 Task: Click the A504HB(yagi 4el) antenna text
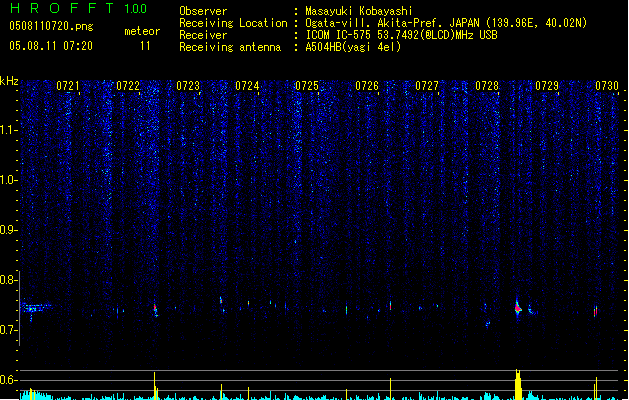[x=353, y=47]
